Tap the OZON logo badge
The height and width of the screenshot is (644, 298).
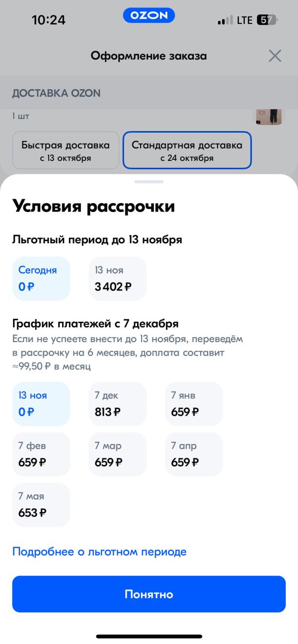(x=149, y=15)
